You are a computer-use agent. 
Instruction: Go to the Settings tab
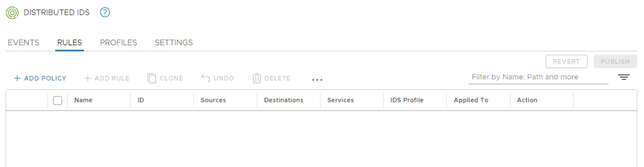coord(174,42)
